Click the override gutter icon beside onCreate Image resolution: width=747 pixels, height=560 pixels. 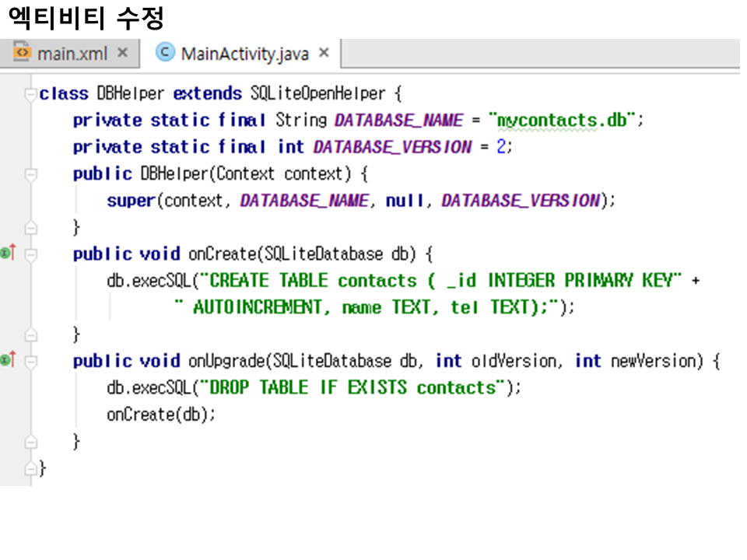tap(8, 254)
